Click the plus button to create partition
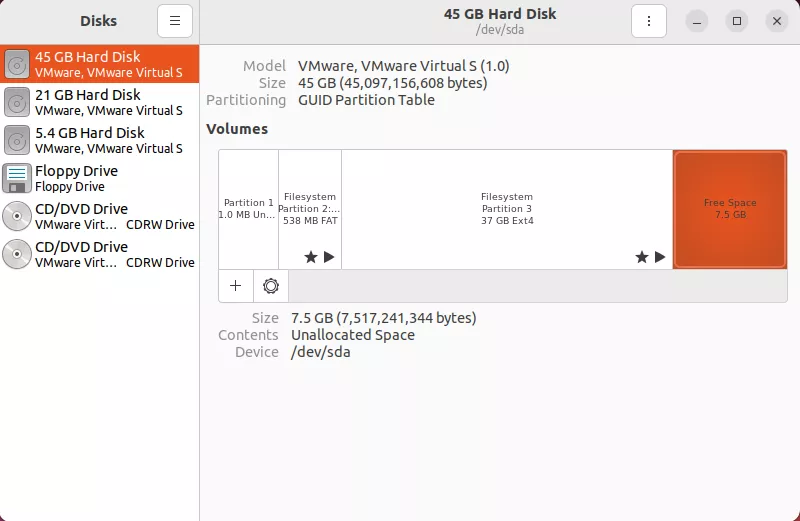800x521 pixels. click(236, 286)
